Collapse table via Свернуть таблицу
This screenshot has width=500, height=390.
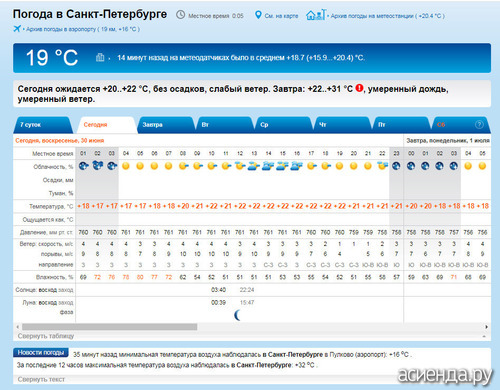coord(46,336)
